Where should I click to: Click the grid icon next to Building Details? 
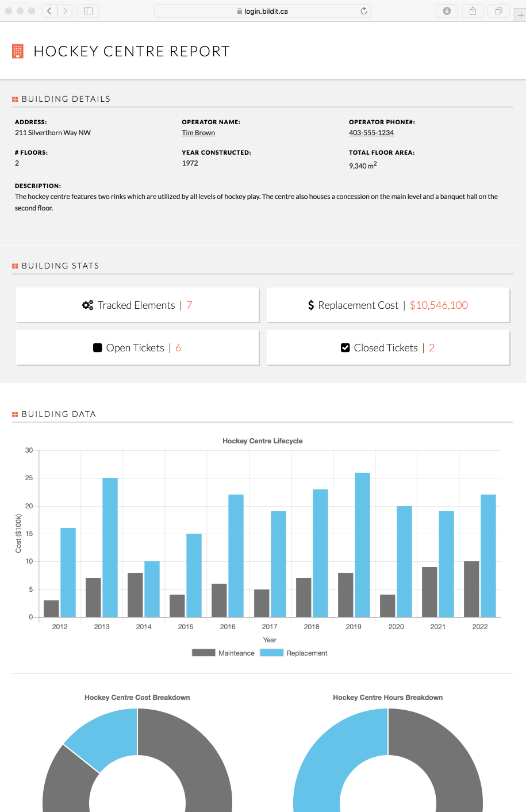point(15,99)
